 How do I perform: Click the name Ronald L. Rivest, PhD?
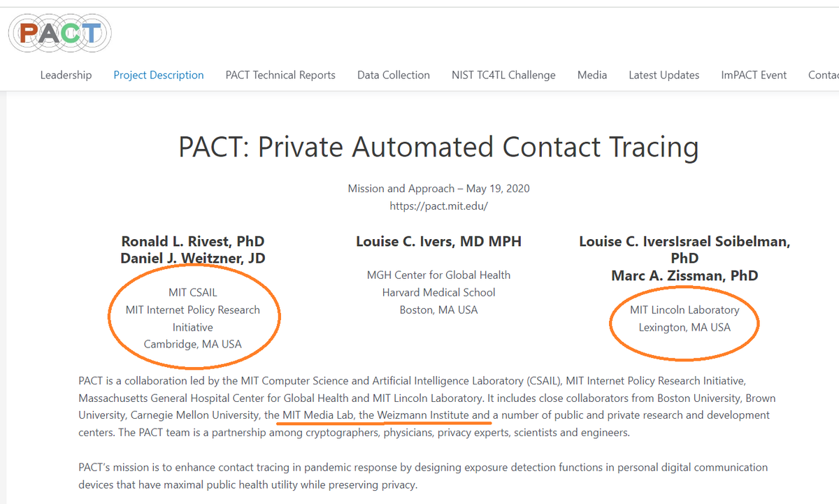193,241
